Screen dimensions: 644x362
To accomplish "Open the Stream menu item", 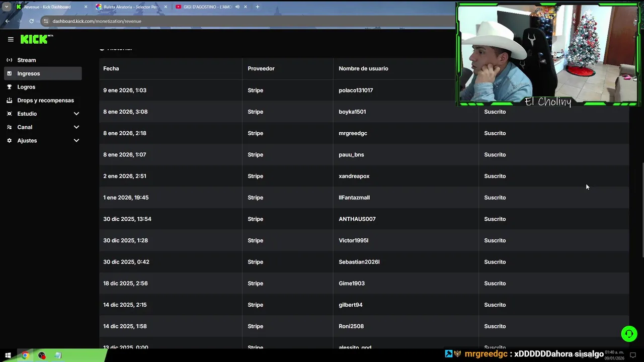I will [x=43, y=60].
